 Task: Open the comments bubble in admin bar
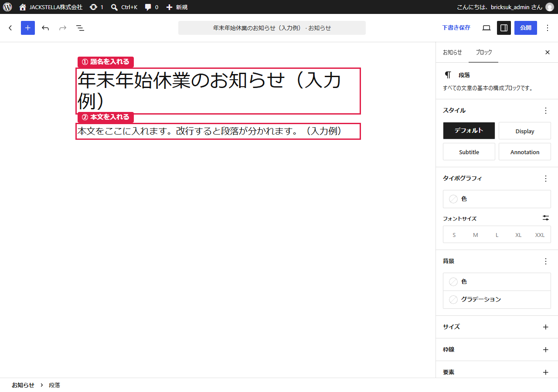pyautogui.click(x=151, y=7)
